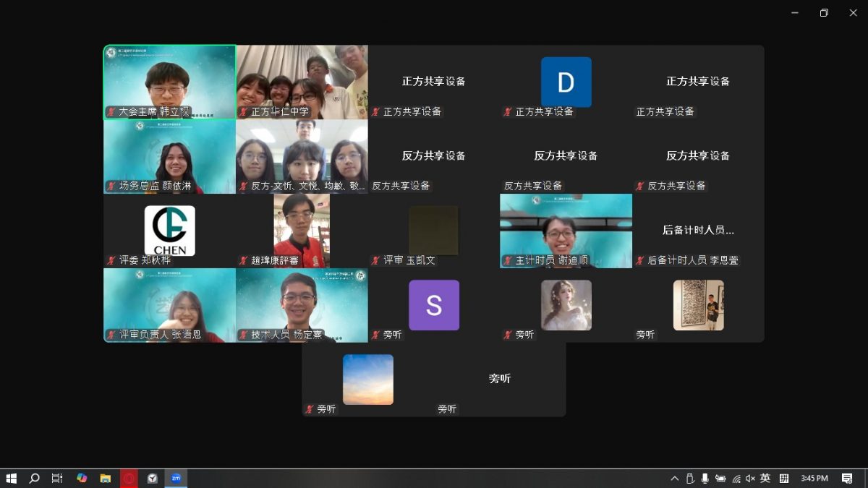Open the Windows Start menu

tap(12, 478)
